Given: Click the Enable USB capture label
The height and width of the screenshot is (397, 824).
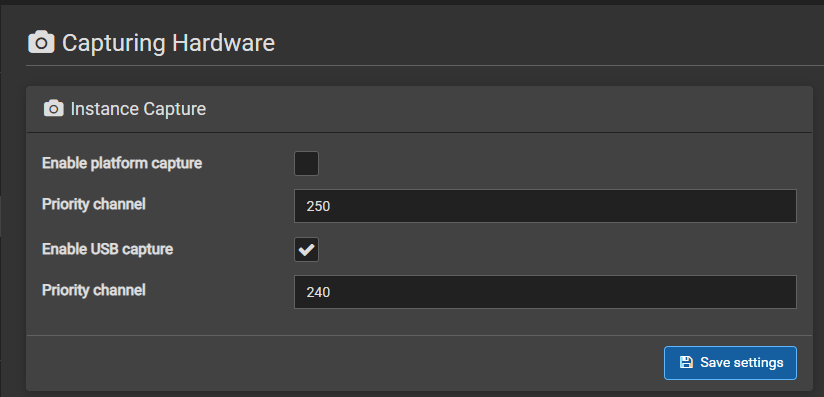Looking at the screenshot, I should coord(108,249).
